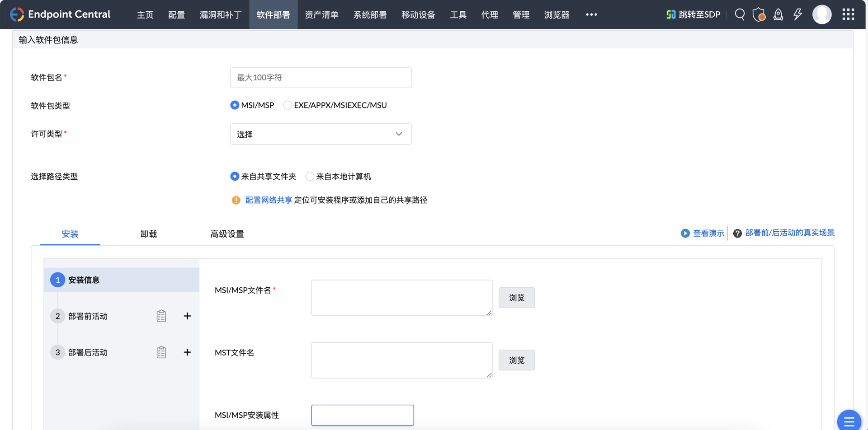Click the shield security alert icon
This screenshot has height=430, width=868.
(759, 14)
